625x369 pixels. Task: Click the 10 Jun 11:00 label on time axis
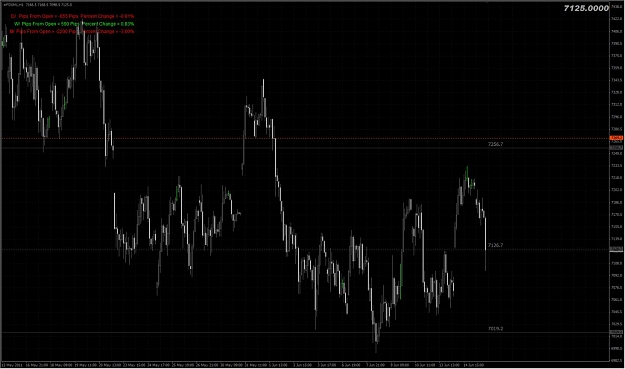click(425, 365)
